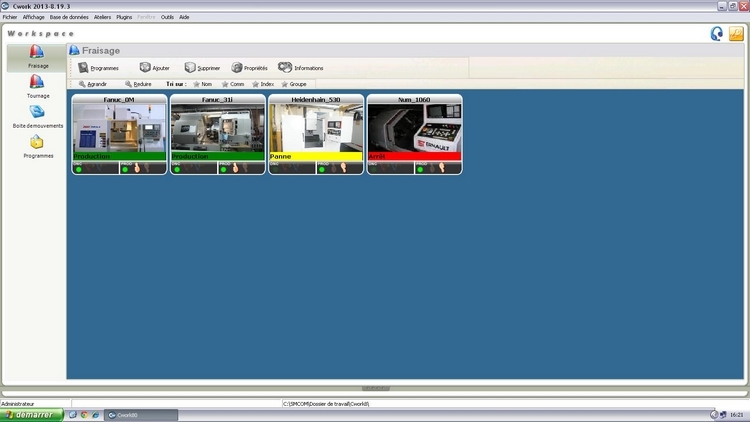The width and height of the screenshot is (750, 422).
Task: Click the bottom panel splitter handle
Action: coord(375,389)
